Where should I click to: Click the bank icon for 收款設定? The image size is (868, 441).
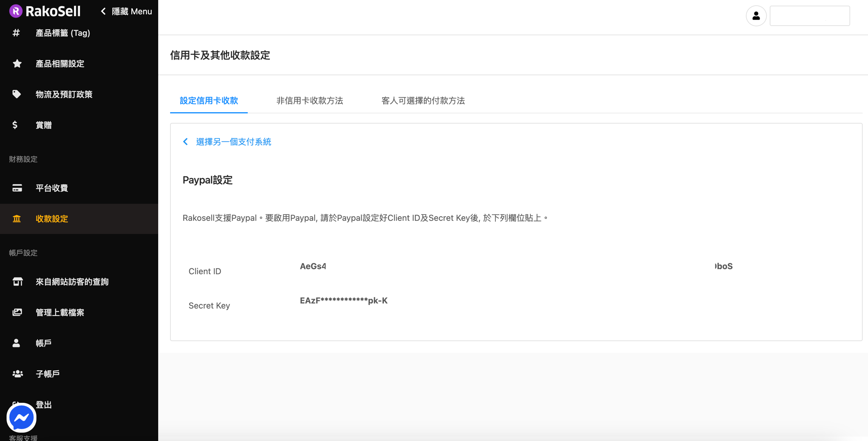pos(17,219)
